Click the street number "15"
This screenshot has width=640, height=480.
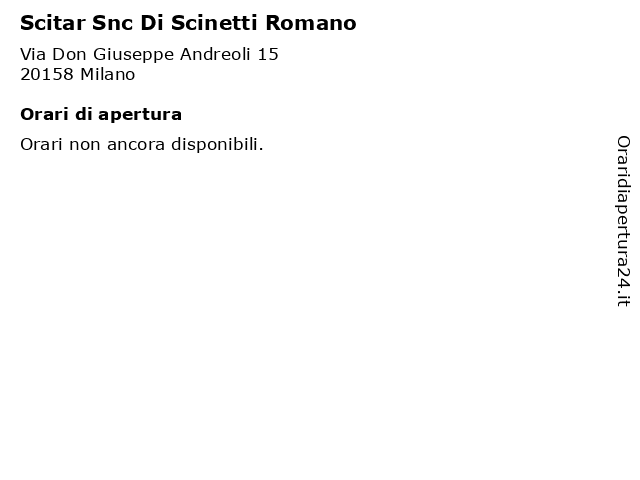click(x=267, y=54)
